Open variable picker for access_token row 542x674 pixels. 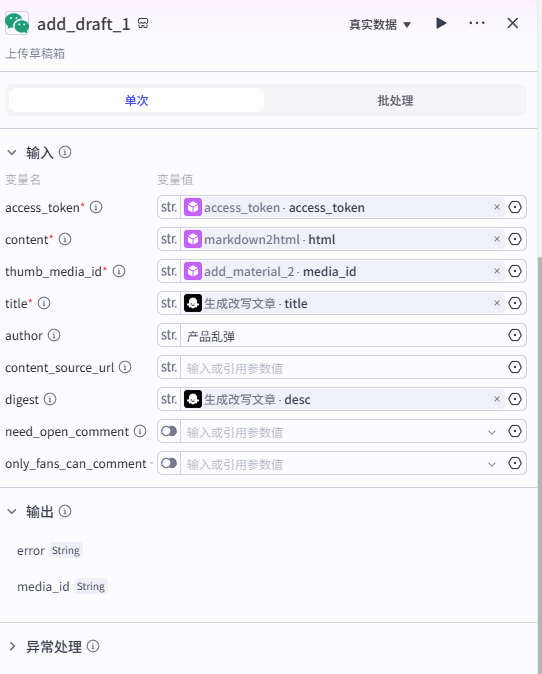[x=515, y=207]
